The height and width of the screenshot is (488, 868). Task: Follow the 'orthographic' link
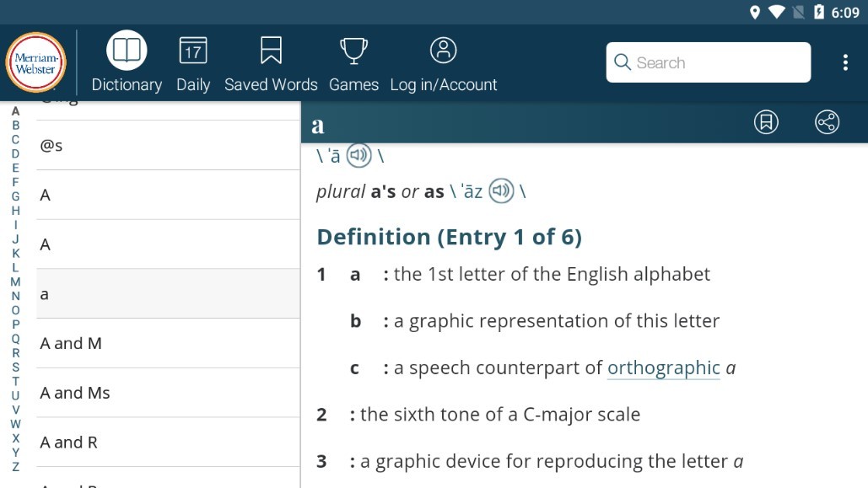coord(663,368)
